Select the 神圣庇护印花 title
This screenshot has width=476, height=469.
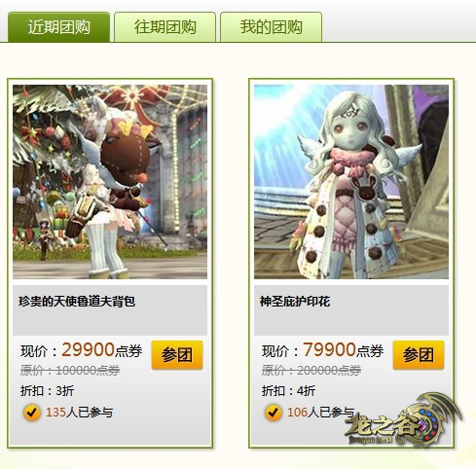click(295, 302)
